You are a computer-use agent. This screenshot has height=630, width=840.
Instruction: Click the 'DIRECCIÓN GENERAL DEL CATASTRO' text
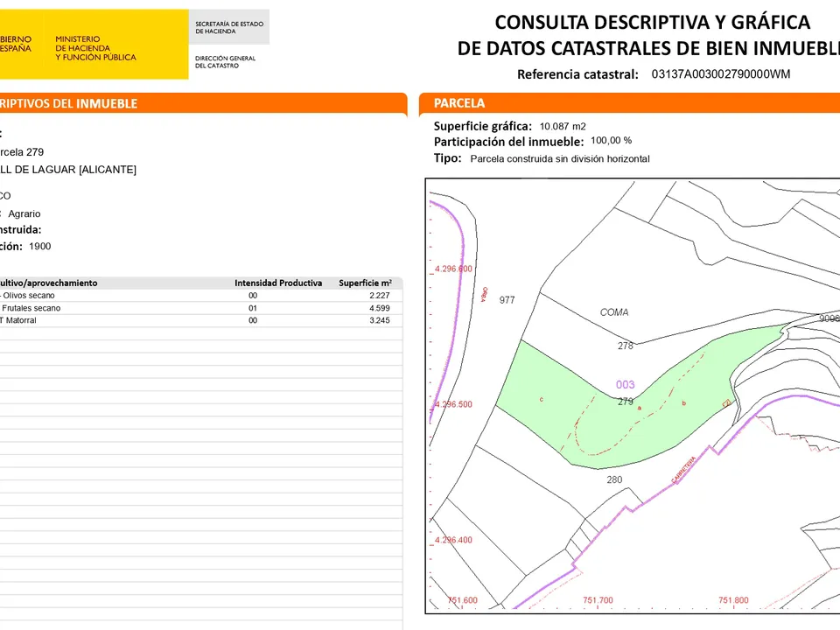pos(225,61)
